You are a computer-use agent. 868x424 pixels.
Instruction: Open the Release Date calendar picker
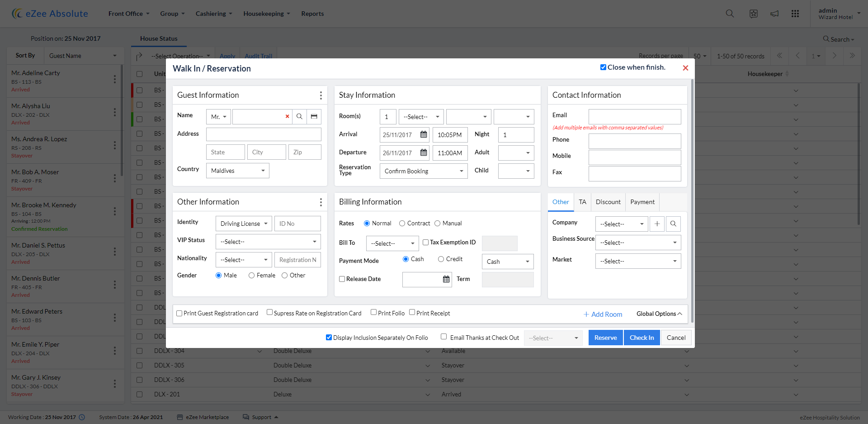[x=446, y=279]
